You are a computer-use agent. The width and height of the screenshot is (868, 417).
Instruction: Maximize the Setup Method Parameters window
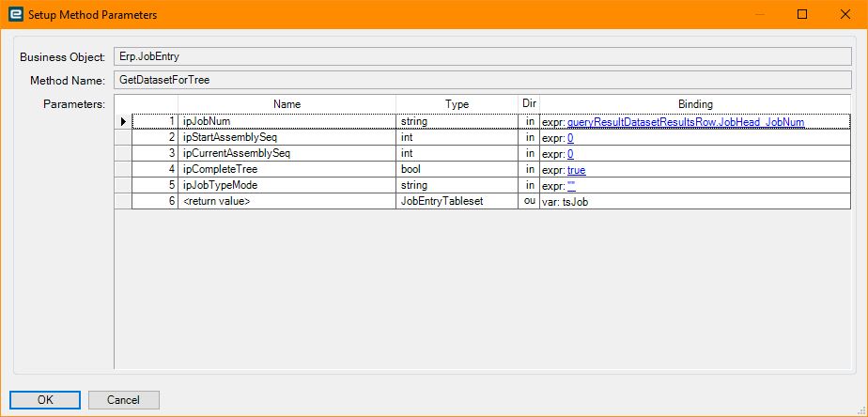(x=802, y=14)
